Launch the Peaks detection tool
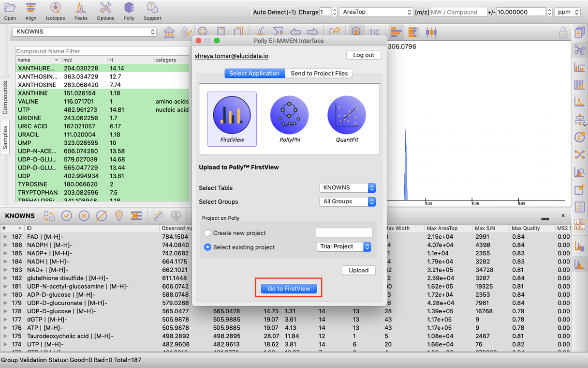 click(81, 11)
